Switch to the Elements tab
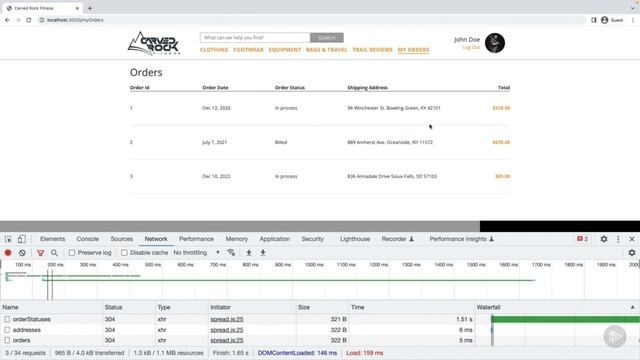Screen dimensions: 640x360 [x=52, y=239]
